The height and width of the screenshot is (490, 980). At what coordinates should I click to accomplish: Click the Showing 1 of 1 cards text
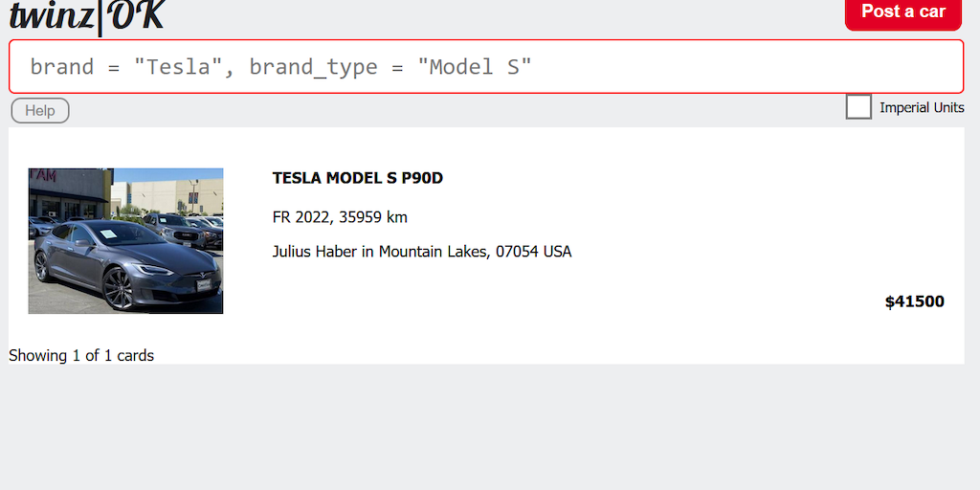[81, 356]
